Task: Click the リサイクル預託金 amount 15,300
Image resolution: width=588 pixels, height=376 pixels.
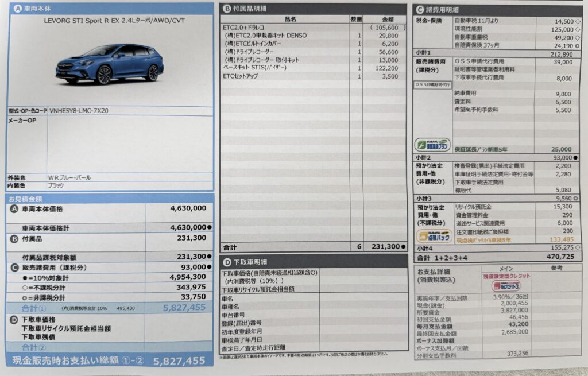Action: [563, 207]
